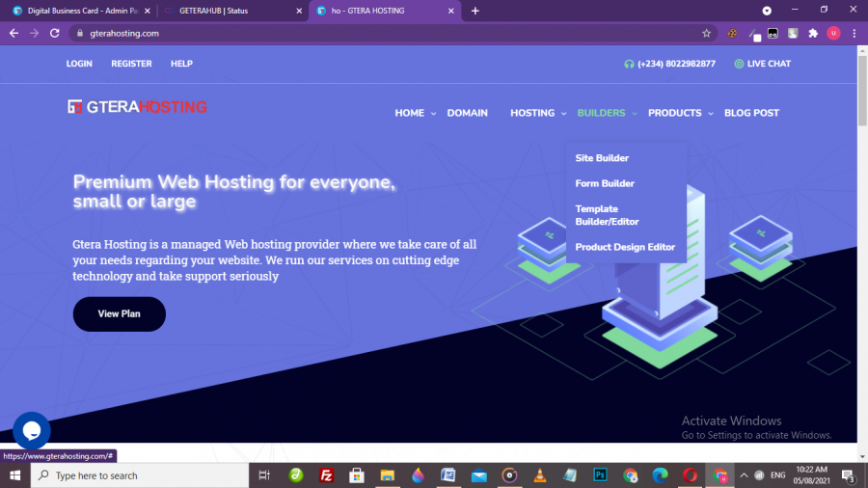Click the GTERA HOSTING logo
Screen dimensions: 868x488
coord(137,107)
